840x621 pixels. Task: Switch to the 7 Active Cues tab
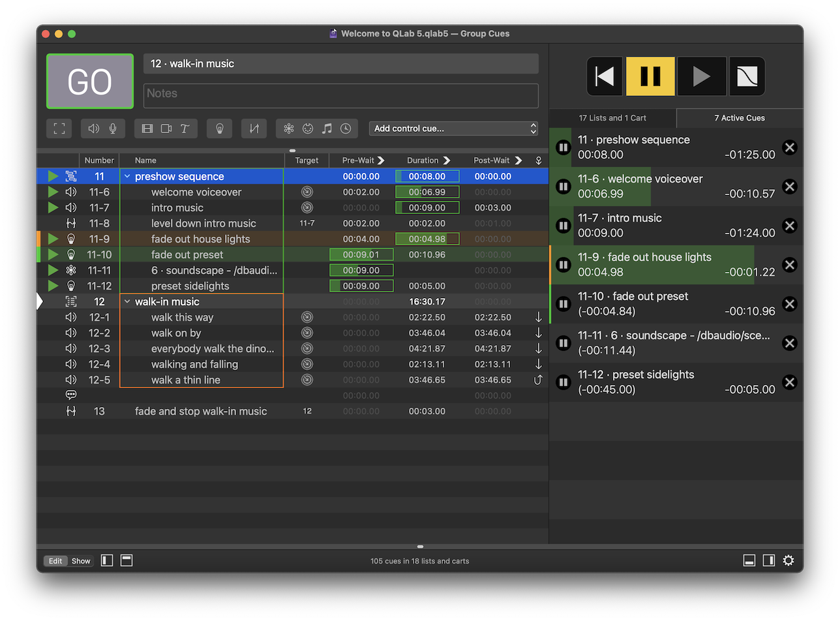tap(740, 118)
